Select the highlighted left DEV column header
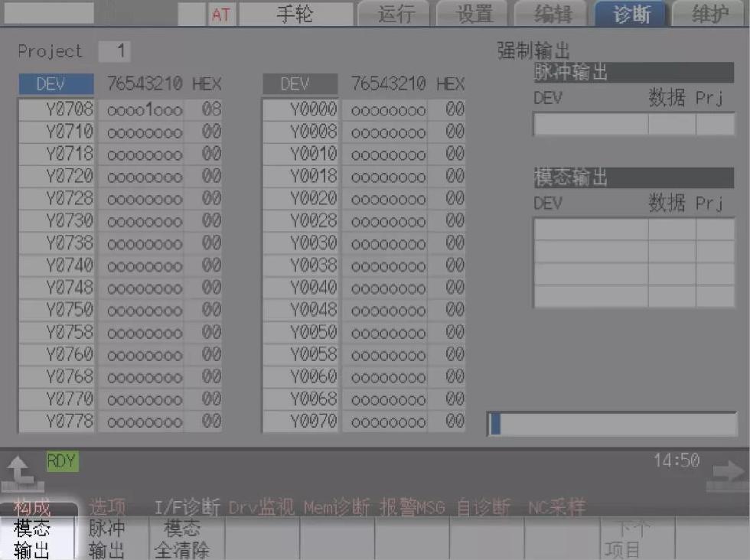The height and width of the screenshot is (560, 750). 56,84
